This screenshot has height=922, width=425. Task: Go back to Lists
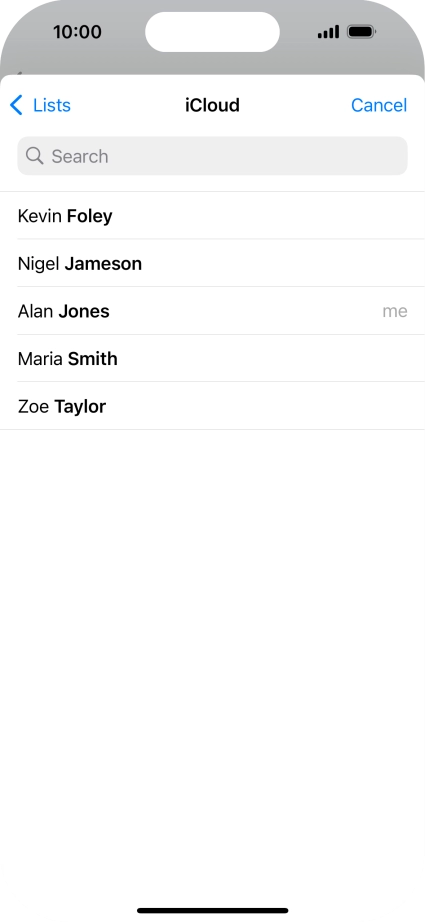pos(40,105)
